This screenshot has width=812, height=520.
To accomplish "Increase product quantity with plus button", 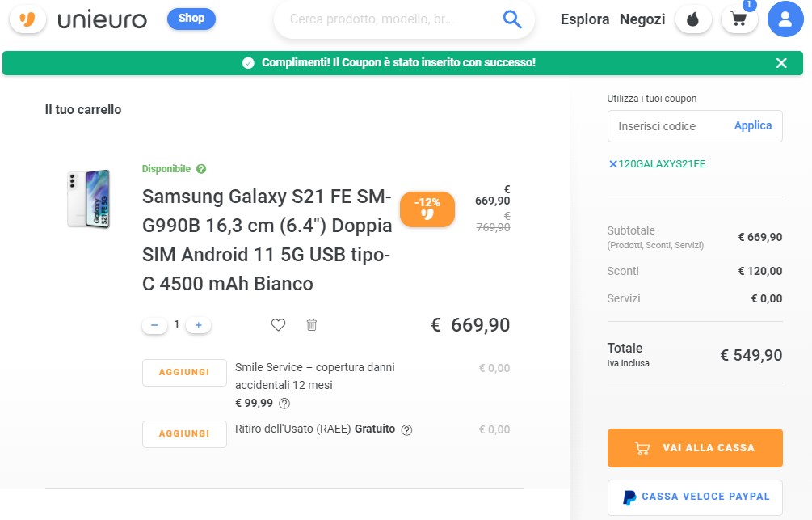I will click(198, 324).
